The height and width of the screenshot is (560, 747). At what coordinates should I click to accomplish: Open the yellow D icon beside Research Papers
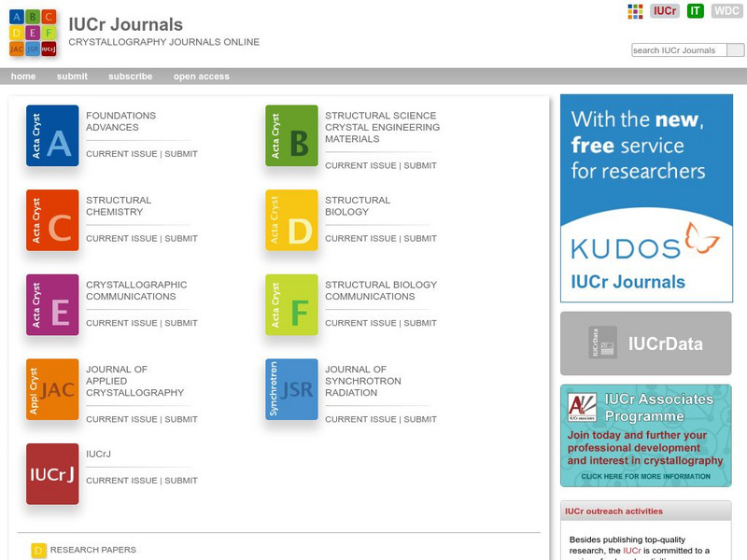39,550
